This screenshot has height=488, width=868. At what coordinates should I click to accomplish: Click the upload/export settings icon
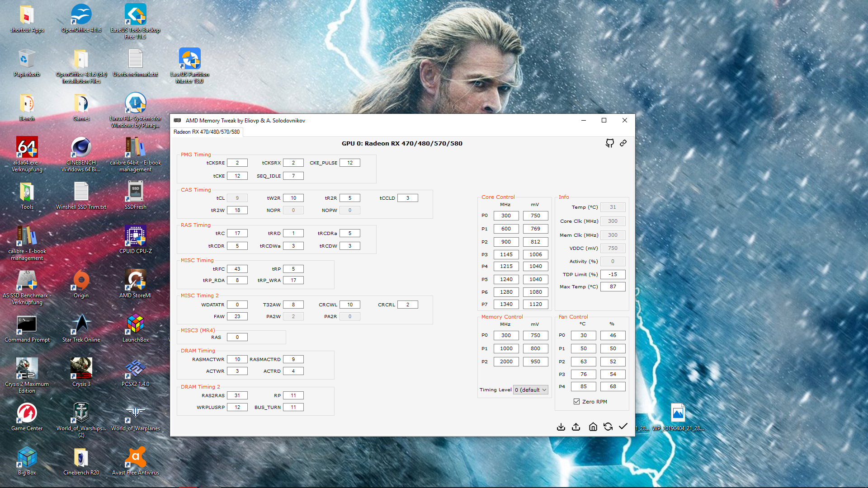576,427
